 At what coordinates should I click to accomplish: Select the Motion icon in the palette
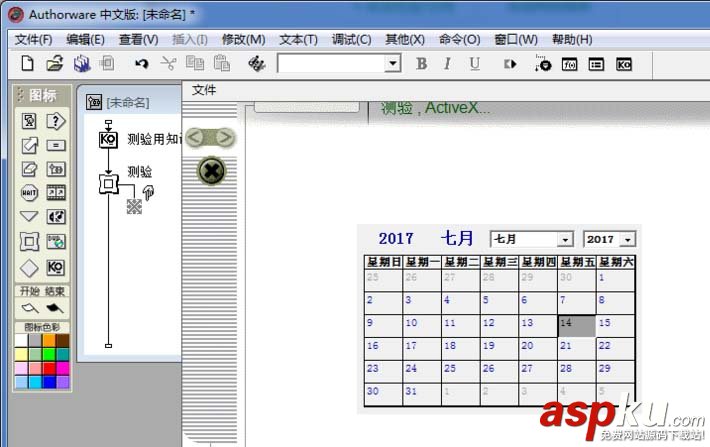tap(29, 145)
